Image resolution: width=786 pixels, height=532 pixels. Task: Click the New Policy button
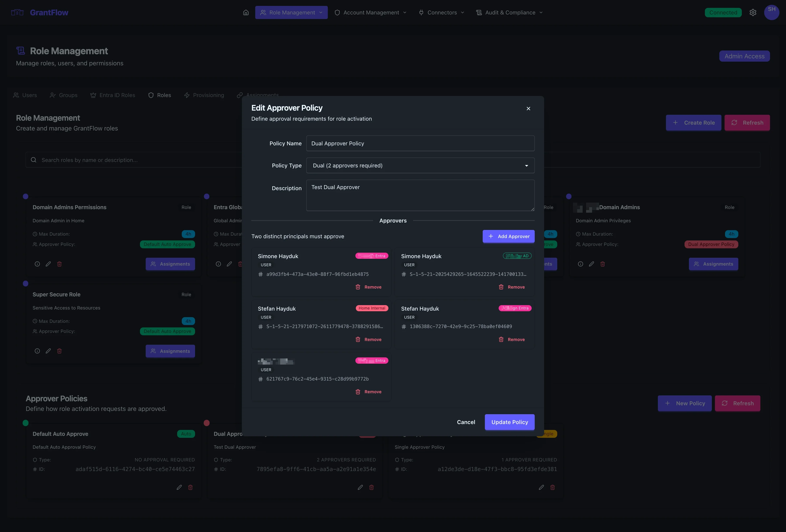685,403
